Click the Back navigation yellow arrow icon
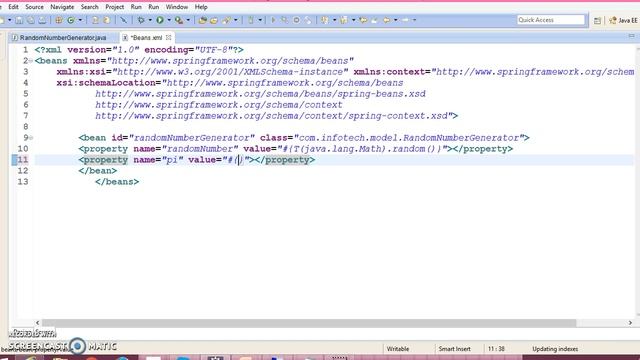The height and width of the screenshot is (360, 640). [x=386, y=20]
